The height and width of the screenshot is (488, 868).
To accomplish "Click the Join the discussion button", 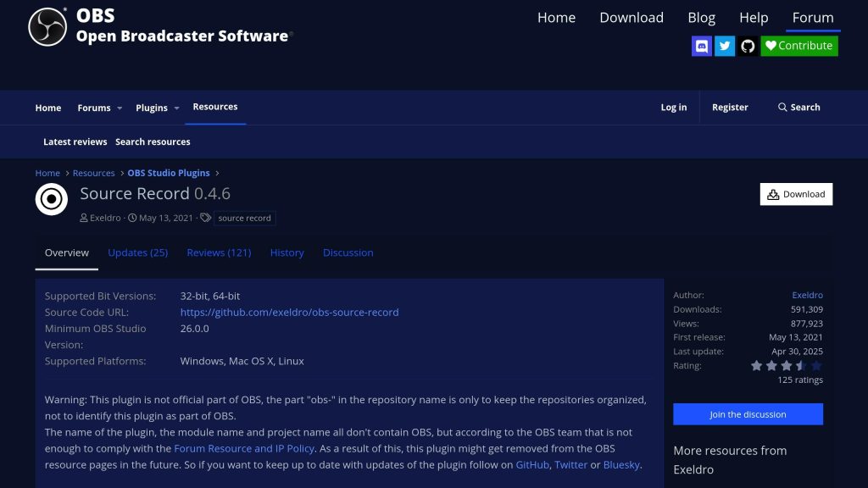I will point(748,413).
